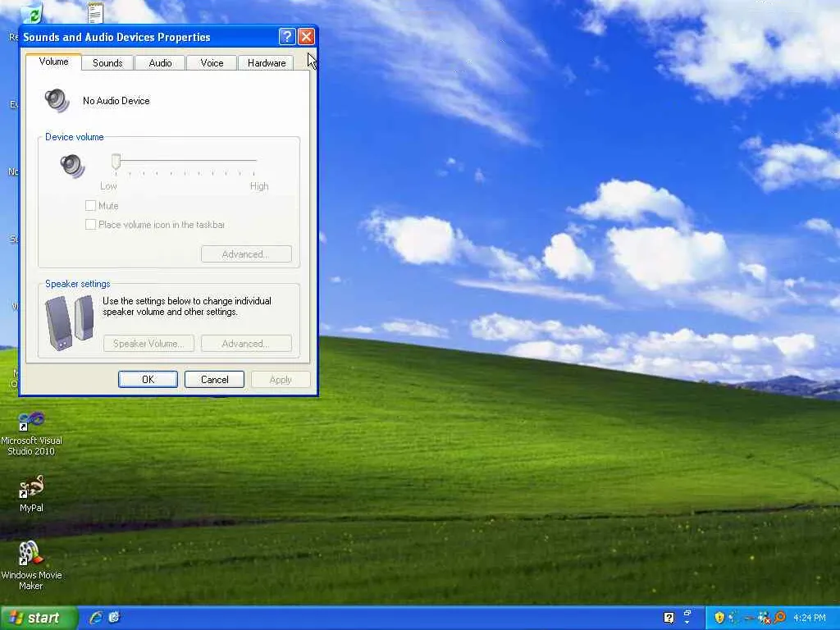Open the notepad document desktop icon at top

click(x=95, y=13)
